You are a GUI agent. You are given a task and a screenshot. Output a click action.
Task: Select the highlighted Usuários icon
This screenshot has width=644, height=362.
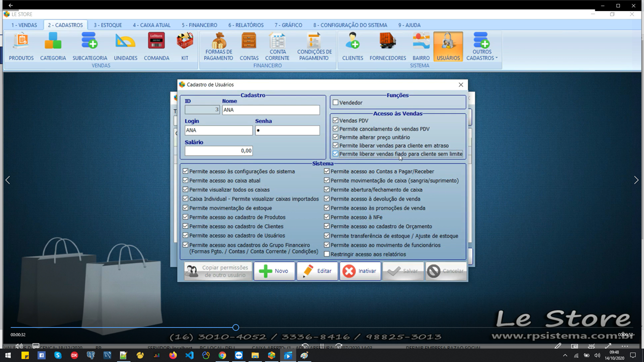pos(448,47)
